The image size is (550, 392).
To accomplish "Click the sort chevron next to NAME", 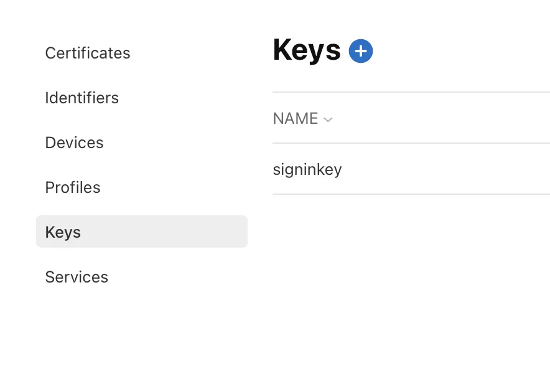I will (x=328, y=119).
